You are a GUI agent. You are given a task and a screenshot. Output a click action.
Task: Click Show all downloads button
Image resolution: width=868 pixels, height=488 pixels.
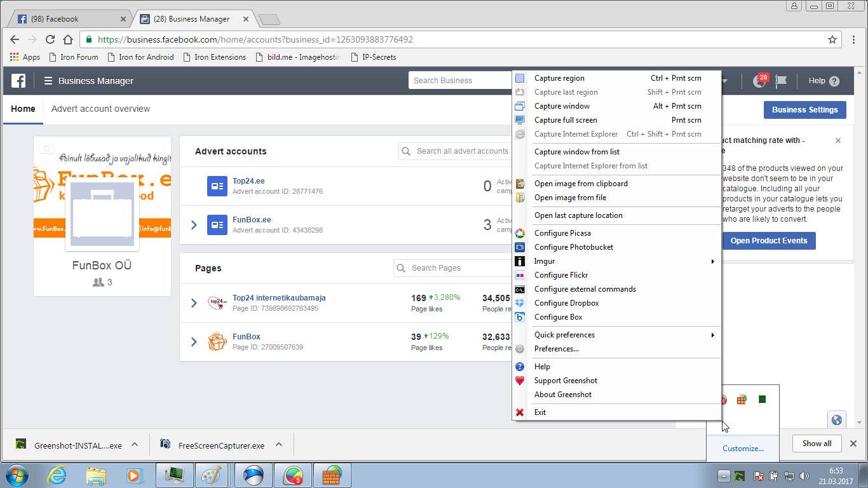pyautogui.click(x=817, y=444)
